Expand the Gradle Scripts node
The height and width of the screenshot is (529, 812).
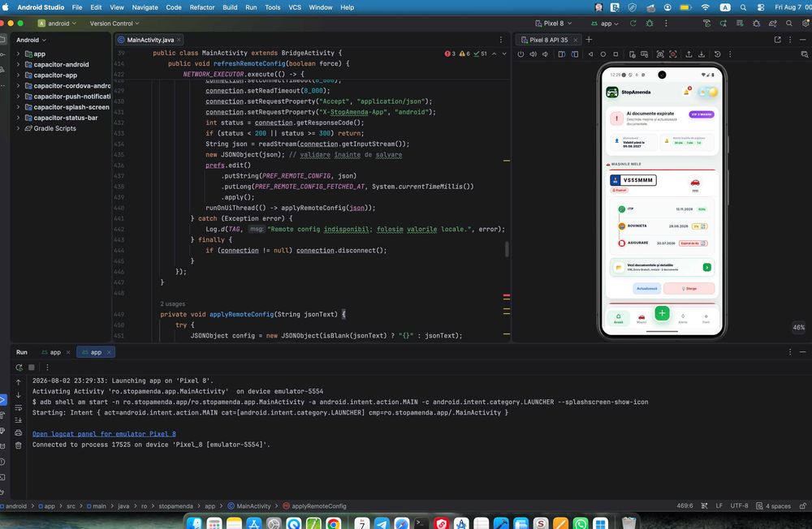pyautogui.click(x=18, y=128)
